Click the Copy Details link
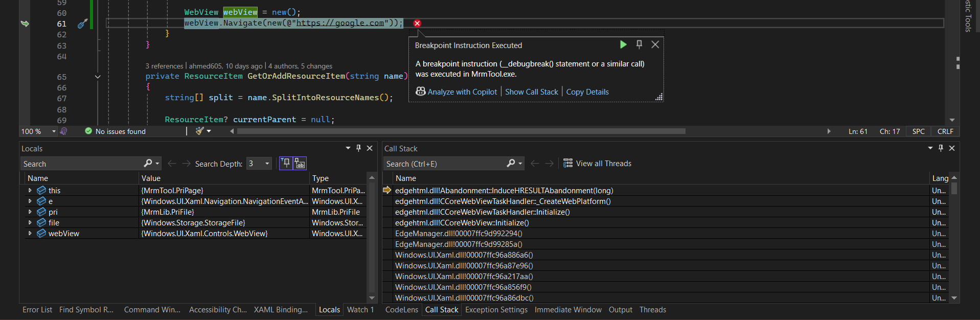Viewport: 980px width, 320px height. pos(587,92)
